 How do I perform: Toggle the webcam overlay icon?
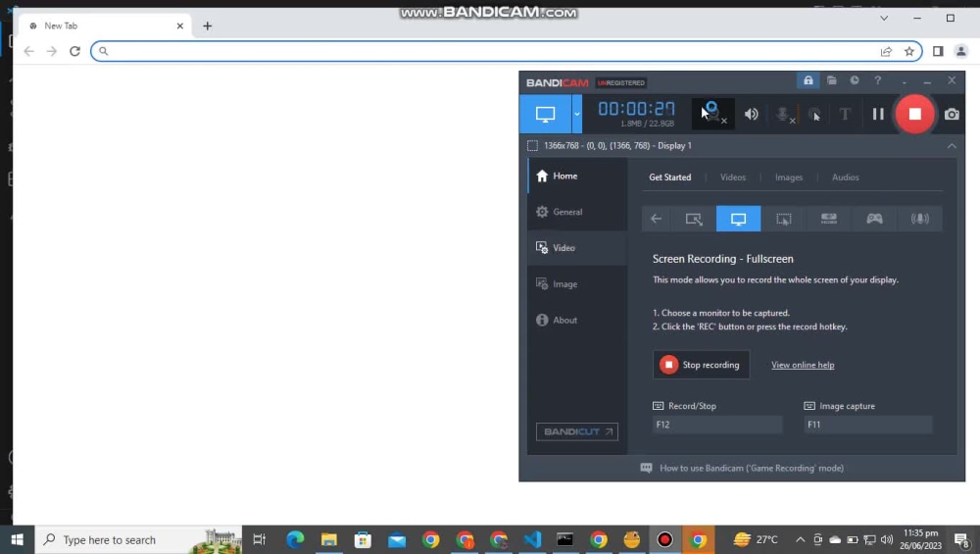[x=712, y=114]
